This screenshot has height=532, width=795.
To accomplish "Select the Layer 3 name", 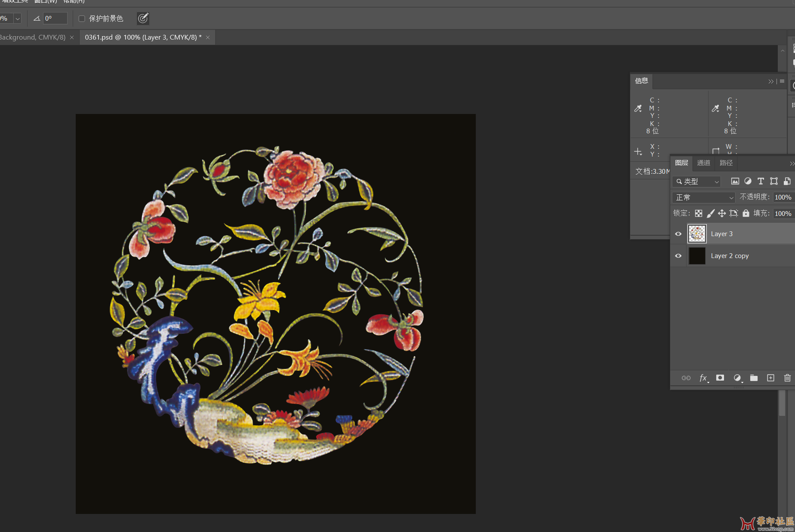I will [x=721, y=234].
